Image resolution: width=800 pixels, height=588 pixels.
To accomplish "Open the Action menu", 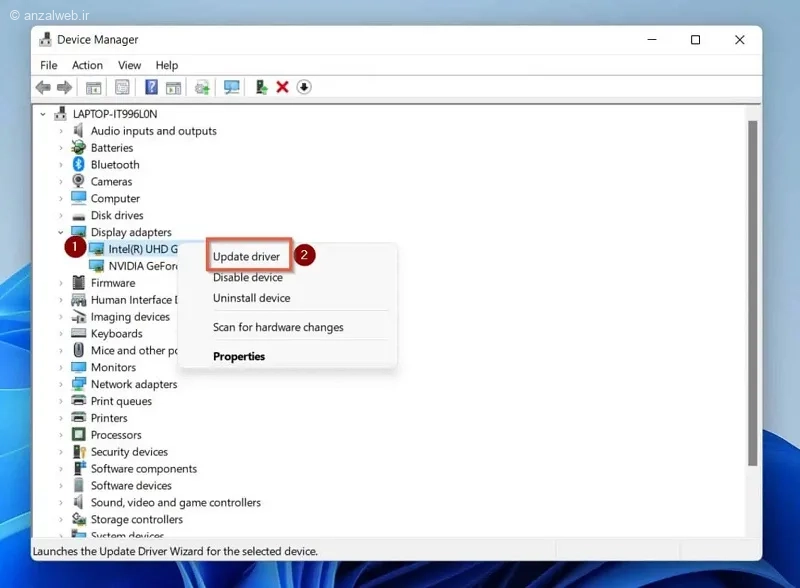I will point(87,65).
